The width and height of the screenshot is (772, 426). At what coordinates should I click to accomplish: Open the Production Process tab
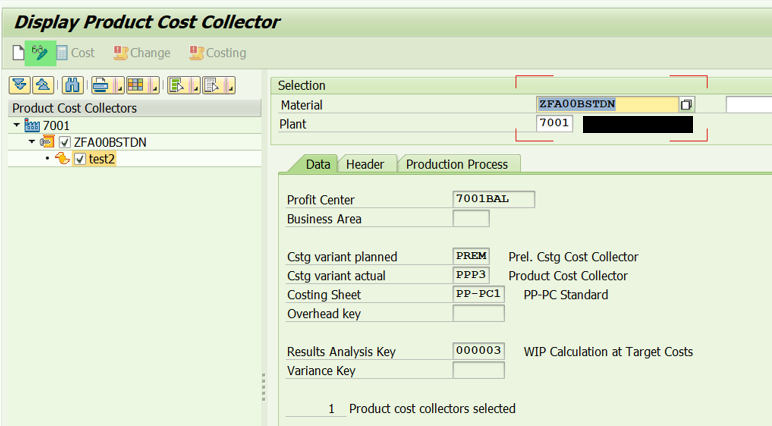[457, 164]
